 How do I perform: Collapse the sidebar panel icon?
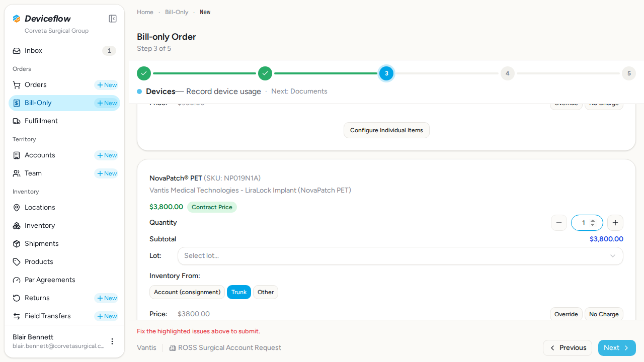pyautogui.click(x=113, y=19)
